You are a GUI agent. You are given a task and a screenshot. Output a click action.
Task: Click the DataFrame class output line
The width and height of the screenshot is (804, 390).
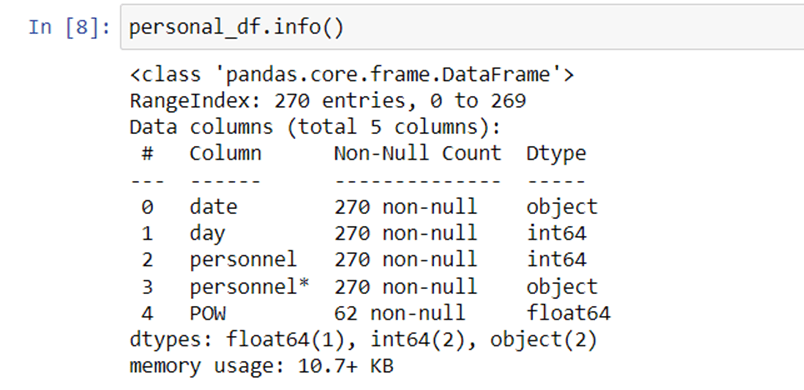352,75
